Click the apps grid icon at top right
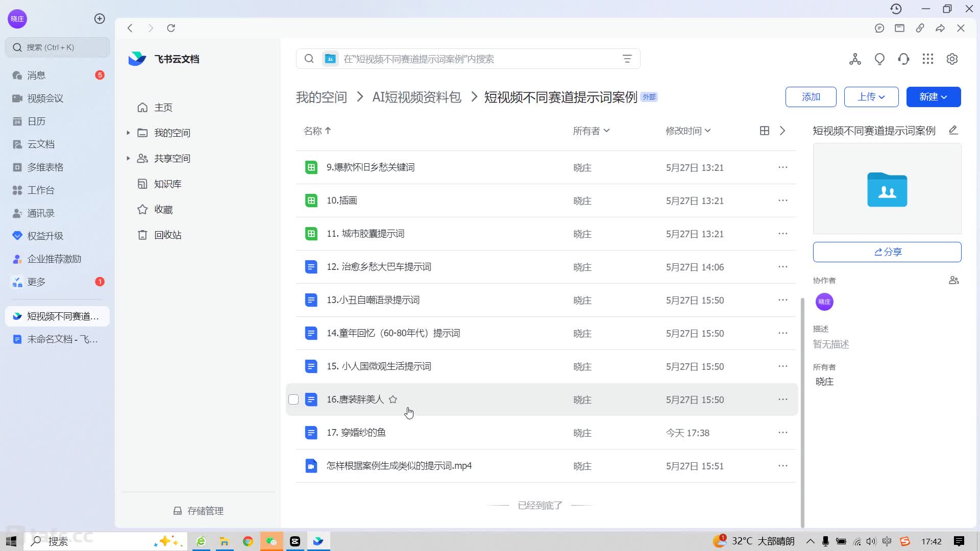 (927, 59)
